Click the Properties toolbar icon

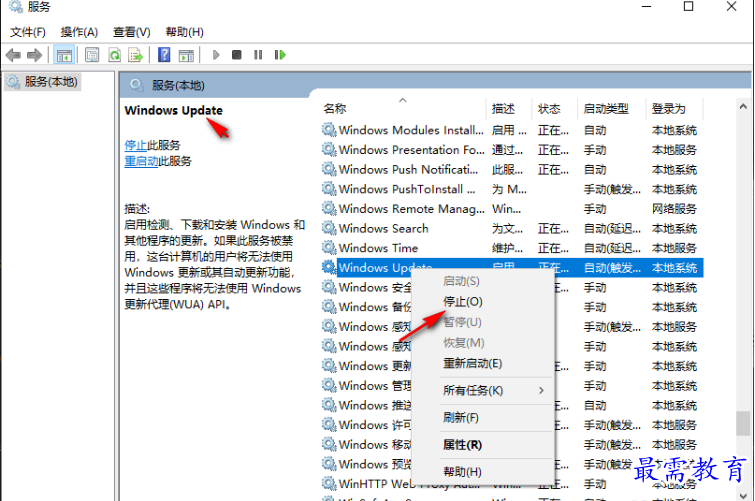pos(92,55)
